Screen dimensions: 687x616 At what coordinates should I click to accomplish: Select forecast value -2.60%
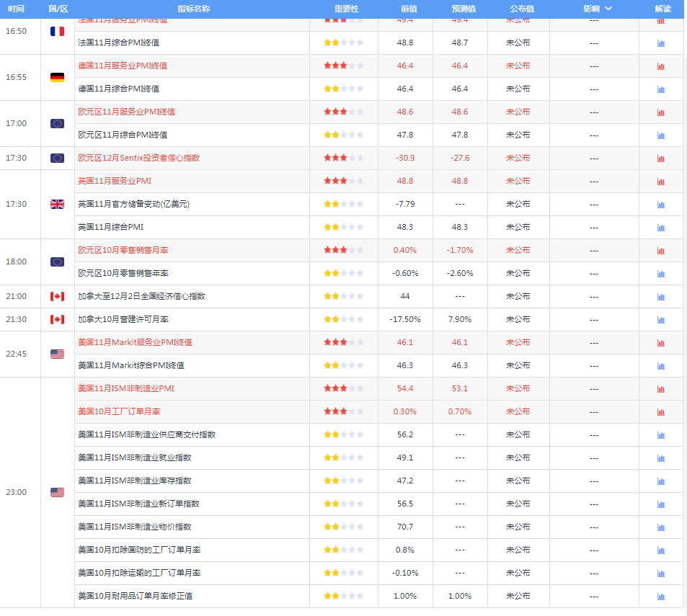tap(460, 273)
